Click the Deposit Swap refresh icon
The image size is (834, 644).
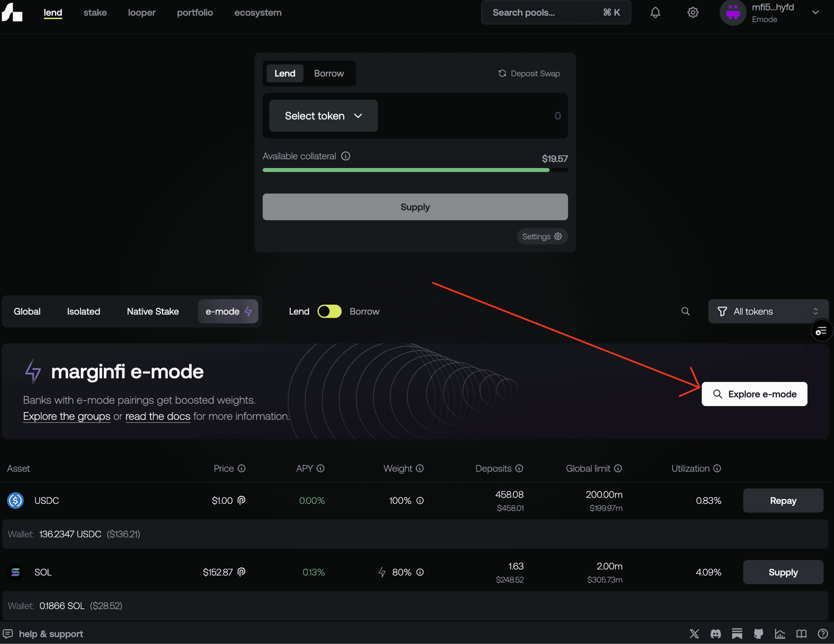pyautogui.click(x=502, y=73)
